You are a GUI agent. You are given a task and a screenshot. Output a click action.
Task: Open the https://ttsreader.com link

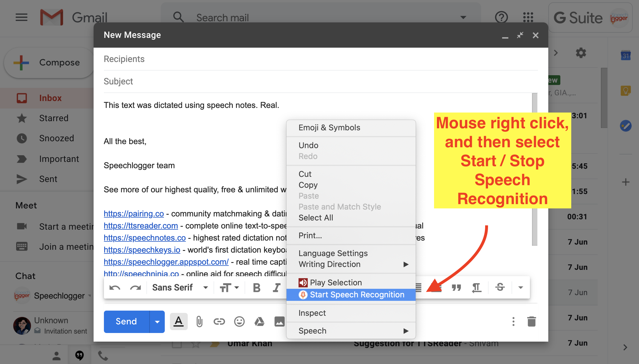(141, 226)
